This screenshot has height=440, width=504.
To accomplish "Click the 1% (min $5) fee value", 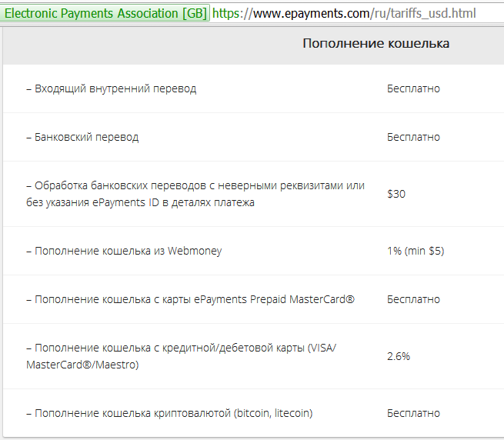I will (x=416, y=251).
